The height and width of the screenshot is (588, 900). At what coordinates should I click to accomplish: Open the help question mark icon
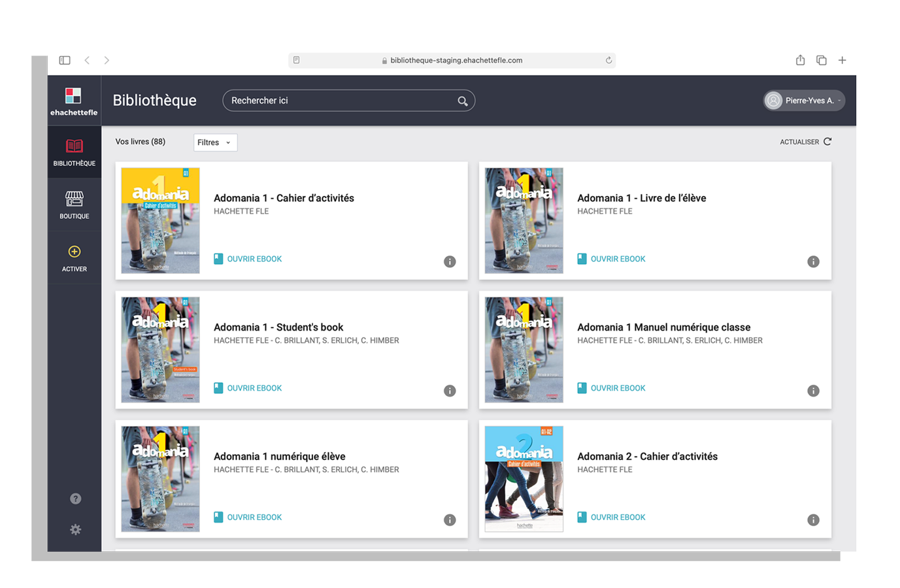point(76,498)
